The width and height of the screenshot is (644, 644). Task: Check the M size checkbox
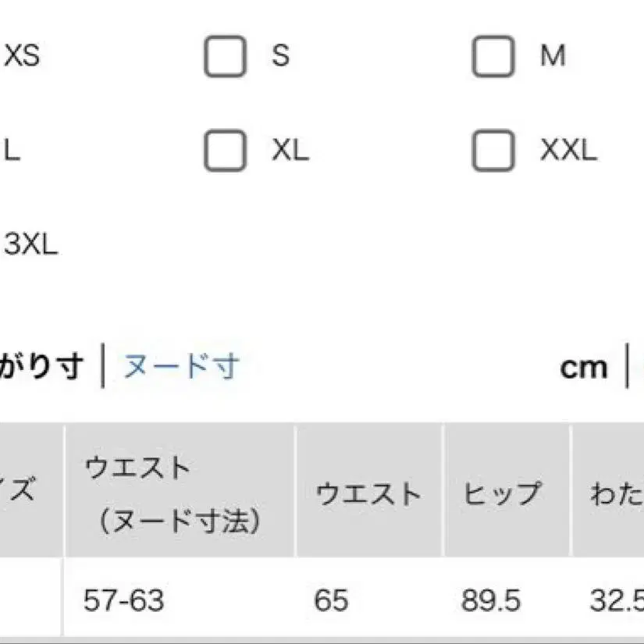coord(493,56)
